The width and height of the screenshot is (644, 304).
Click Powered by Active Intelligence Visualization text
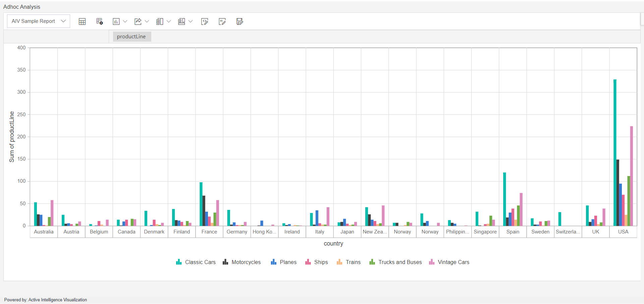pyautogui.click(x=46, y=300)
